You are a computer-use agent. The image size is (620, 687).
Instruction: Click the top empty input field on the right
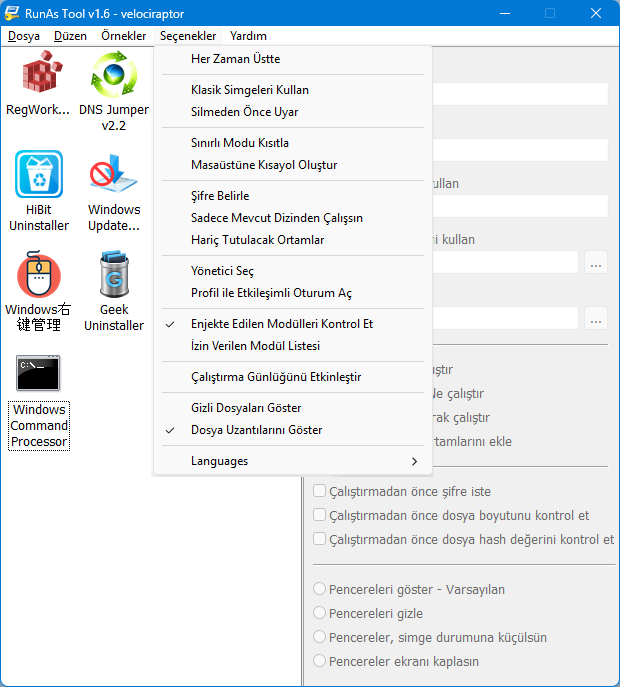click(x=520, y=94)
